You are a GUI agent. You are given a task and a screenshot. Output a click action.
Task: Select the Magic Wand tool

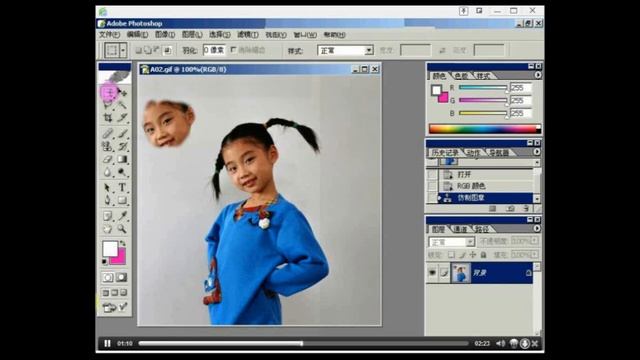[x=122, y=105]
